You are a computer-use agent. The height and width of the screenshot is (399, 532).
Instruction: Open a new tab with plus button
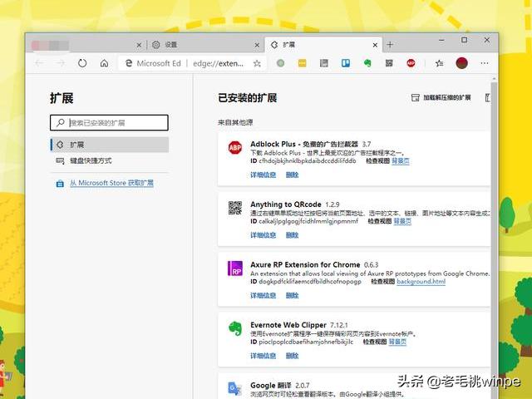pos(390,44)
